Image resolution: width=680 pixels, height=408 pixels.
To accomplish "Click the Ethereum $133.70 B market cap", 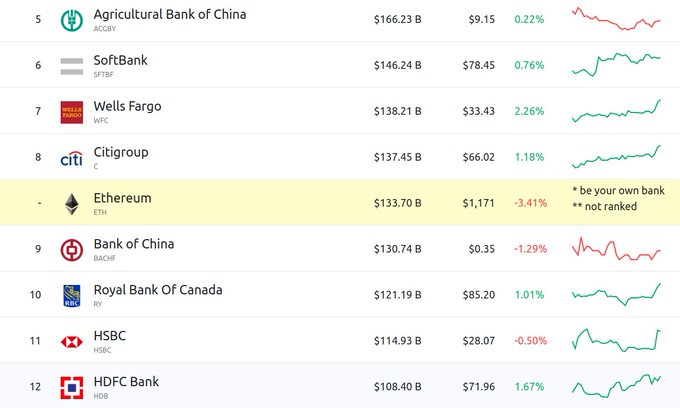I will tap(398, 203).
